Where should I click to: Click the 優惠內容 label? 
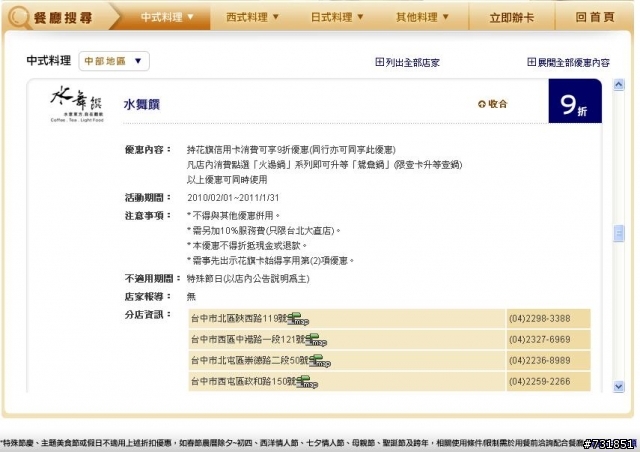pyautogui.click(x=148, y=150)
